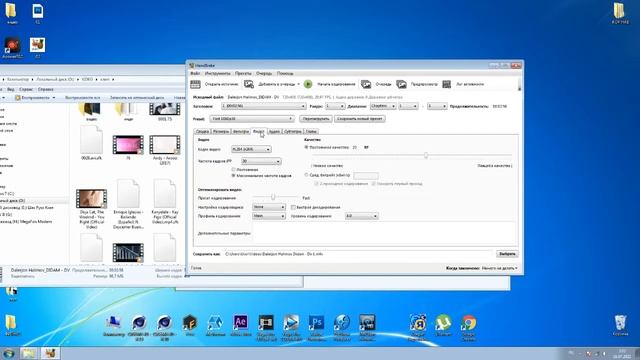Click the Выбрать browse button

coord(507,254)
